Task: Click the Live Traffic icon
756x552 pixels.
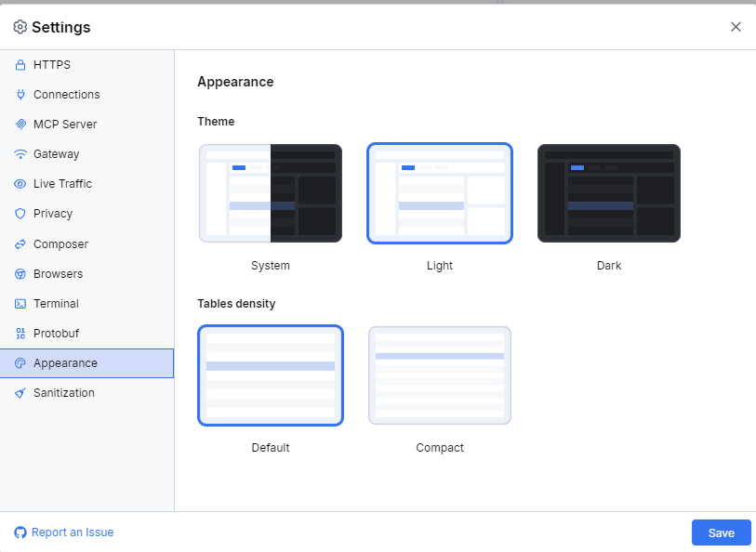Action: 18,183
